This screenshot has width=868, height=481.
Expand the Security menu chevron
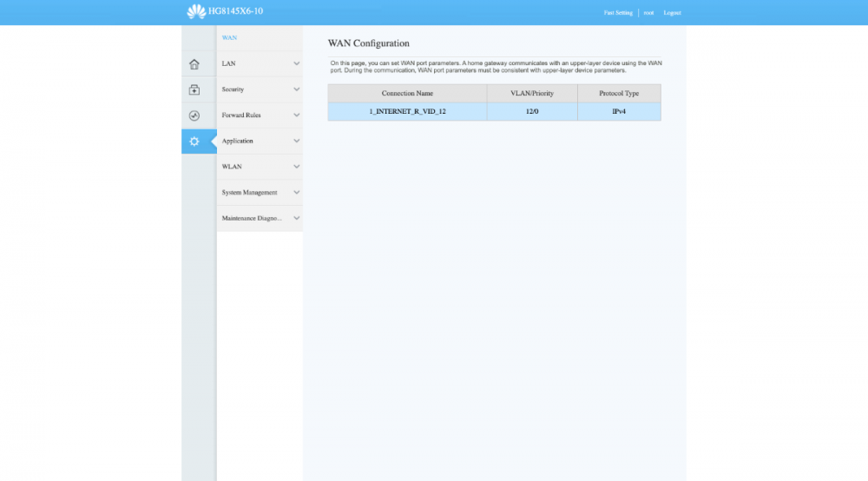pyautogui.click(x=296, y=89)
